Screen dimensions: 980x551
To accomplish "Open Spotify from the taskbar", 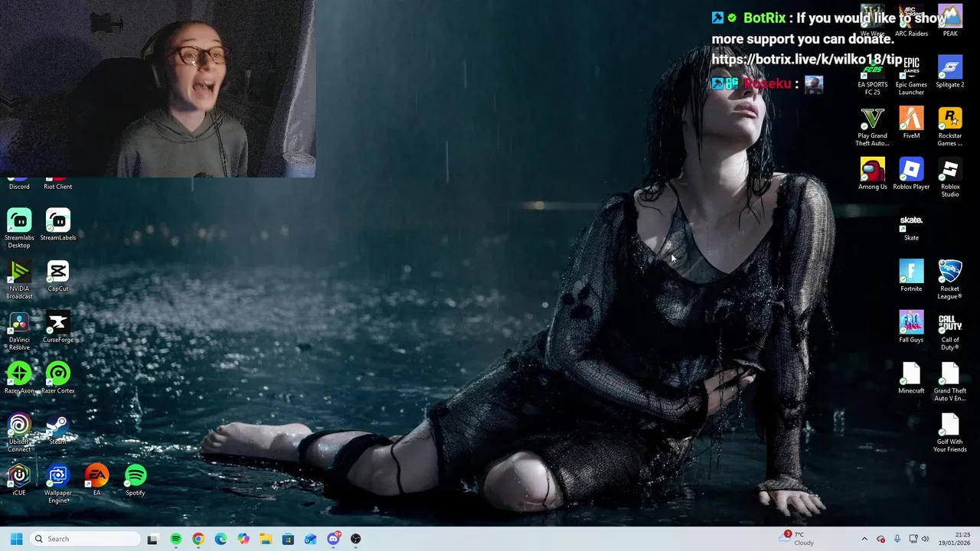I will [x=175, y=539].
